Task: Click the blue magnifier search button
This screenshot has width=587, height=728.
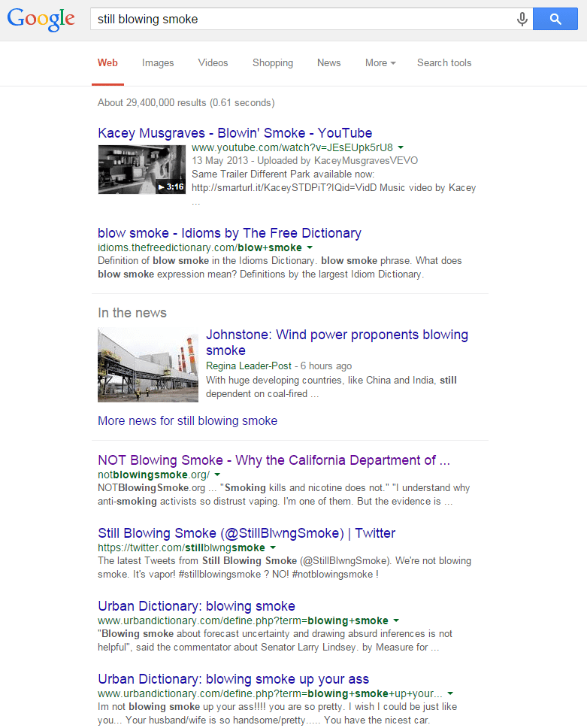Action: coord(555,19)
